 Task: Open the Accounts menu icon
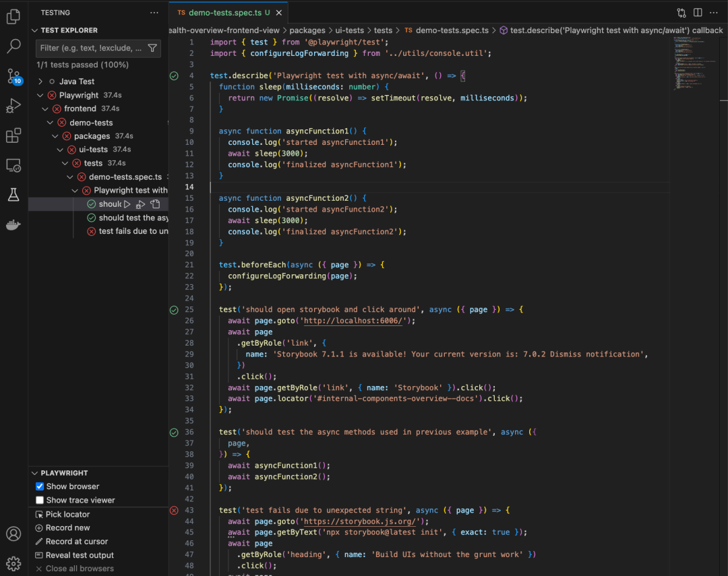[13, 534]
